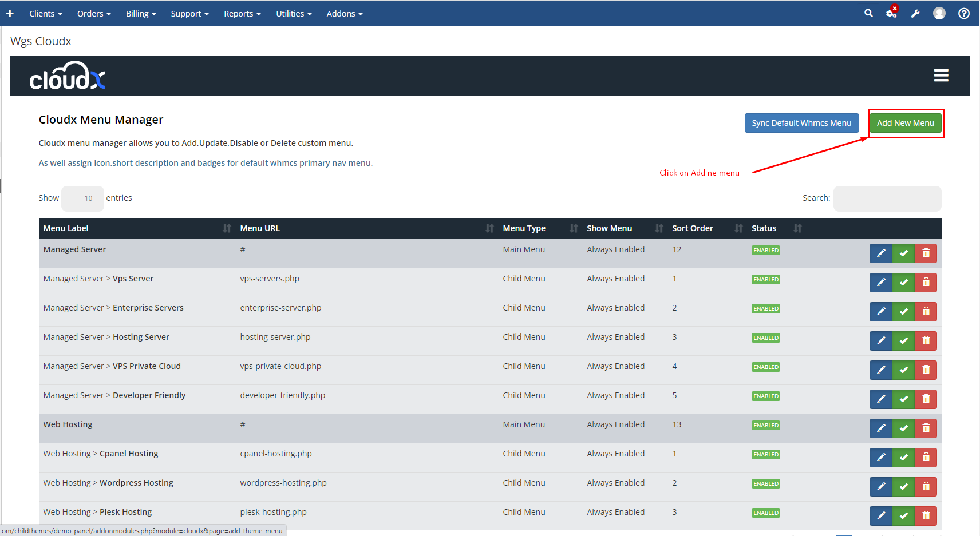Expand the Orders dropdown menu
The height and width of the screenshot is (536, 980).
[x=94, y=14]
